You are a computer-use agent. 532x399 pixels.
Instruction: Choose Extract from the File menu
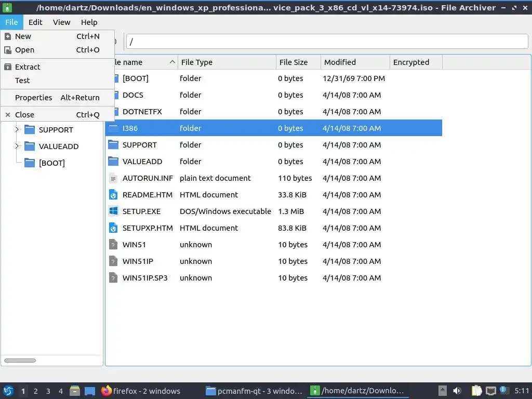[x=57, y=67]
